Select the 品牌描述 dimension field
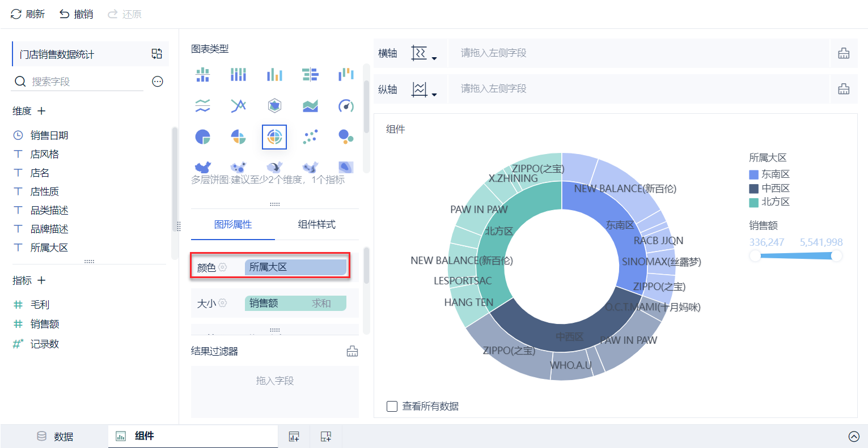The image size is (868, 448). point(49,229)
